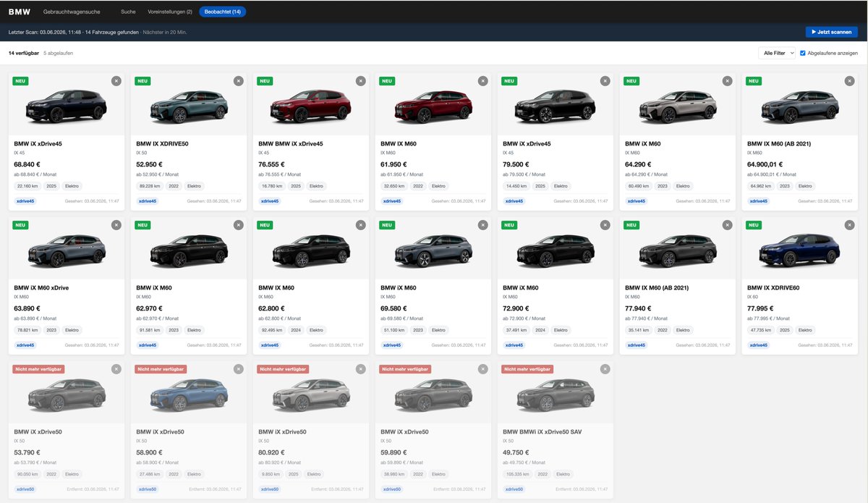The height and width of the screenshot is (503, 868).
Task: Dismiss the unavailable 59.890 € xDrive50 card
Action: 482,369
